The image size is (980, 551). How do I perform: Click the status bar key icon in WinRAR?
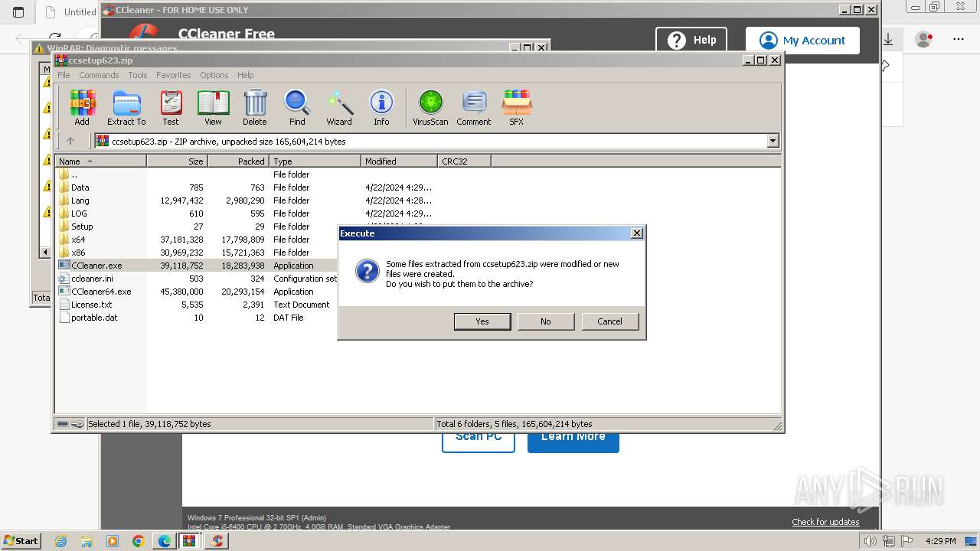77,424
